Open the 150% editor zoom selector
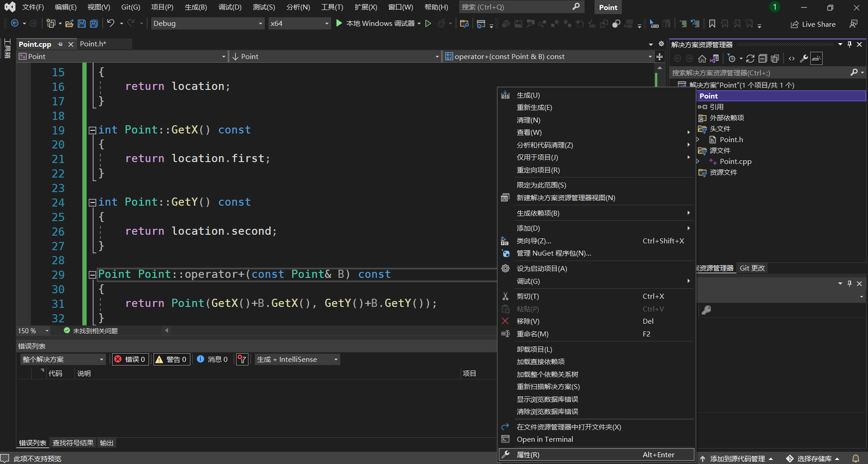This screenshot has height=464, width=868. 32,331
